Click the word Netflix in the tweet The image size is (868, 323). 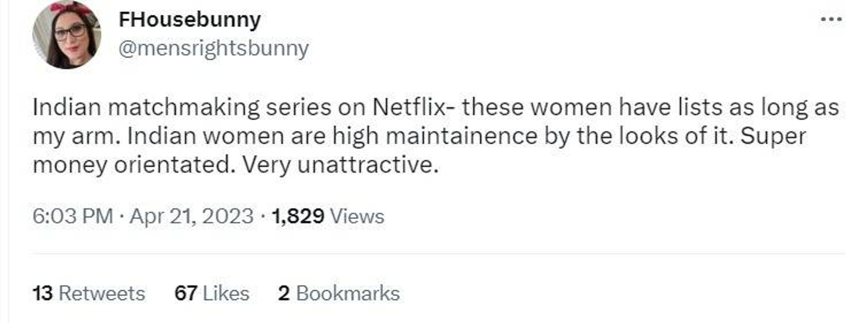point(409,107)
